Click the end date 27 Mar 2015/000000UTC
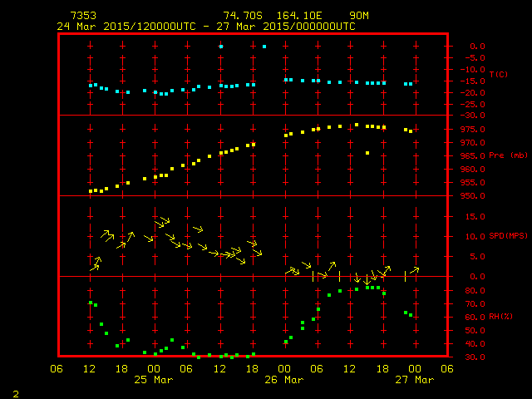This screenshot has height=399, width=532. tap(286, 27)
